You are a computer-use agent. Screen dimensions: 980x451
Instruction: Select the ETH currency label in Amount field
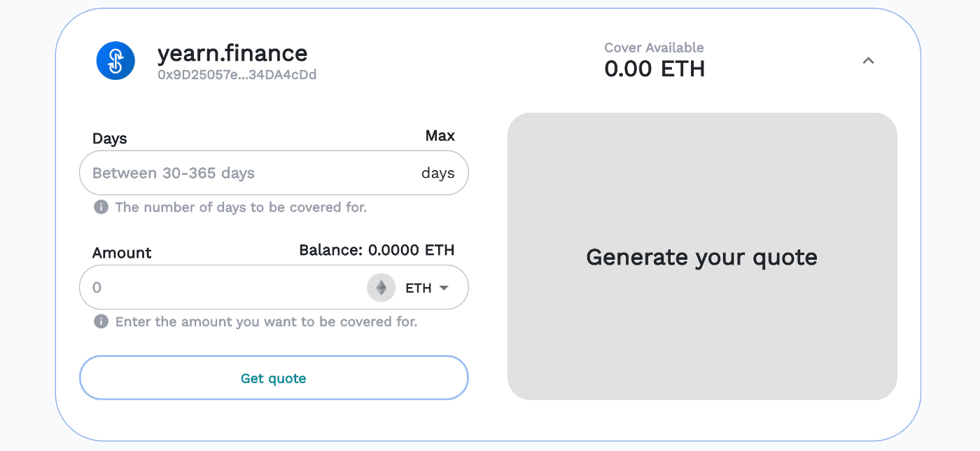click(419, 288)
